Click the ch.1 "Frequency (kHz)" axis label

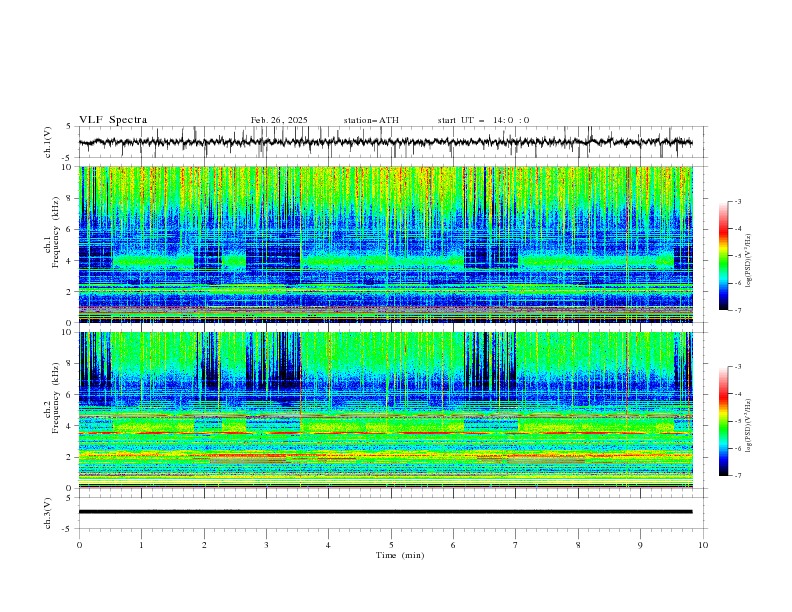55,232
